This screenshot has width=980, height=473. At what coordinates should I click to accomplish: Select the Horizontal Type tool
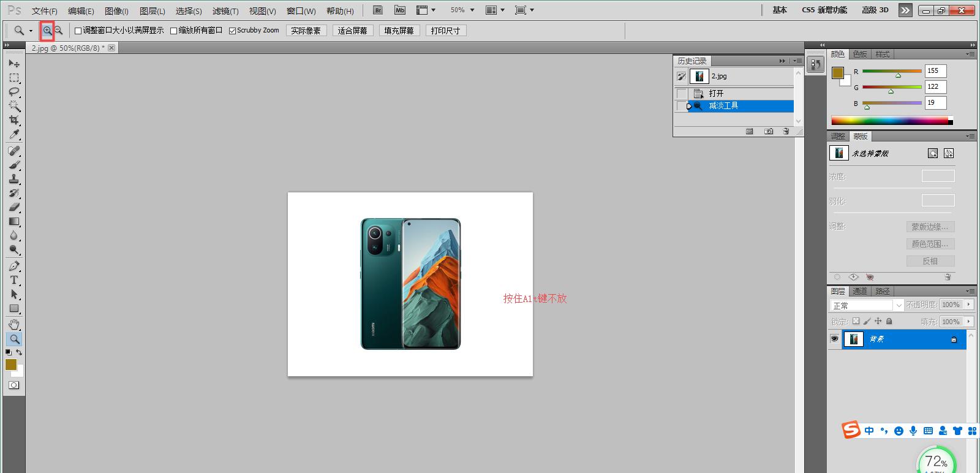tap(14, 280)
